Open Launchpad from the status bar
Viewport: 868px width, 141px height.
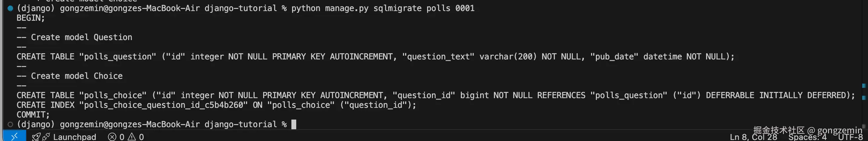click(74, 137)
